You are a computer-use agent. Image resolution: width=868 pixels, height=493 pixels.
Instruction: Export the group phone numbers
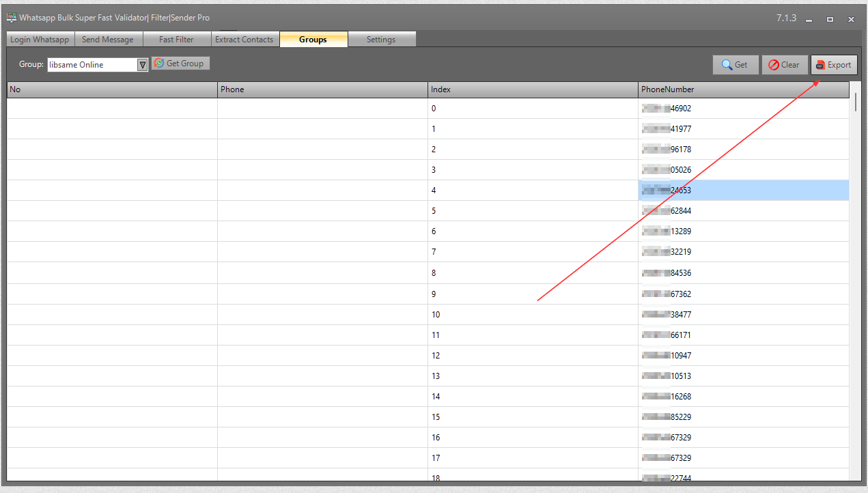point(834,65)
